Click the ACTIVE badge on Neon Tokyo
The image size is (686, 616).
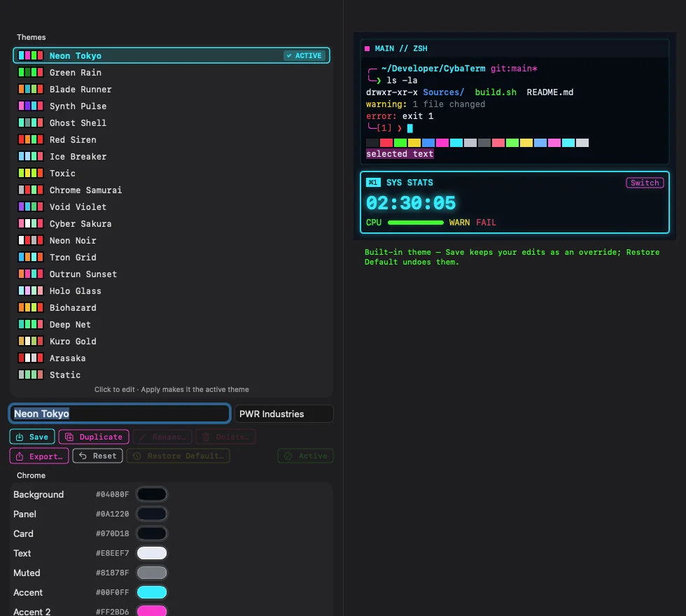click(x=304, y=55)
